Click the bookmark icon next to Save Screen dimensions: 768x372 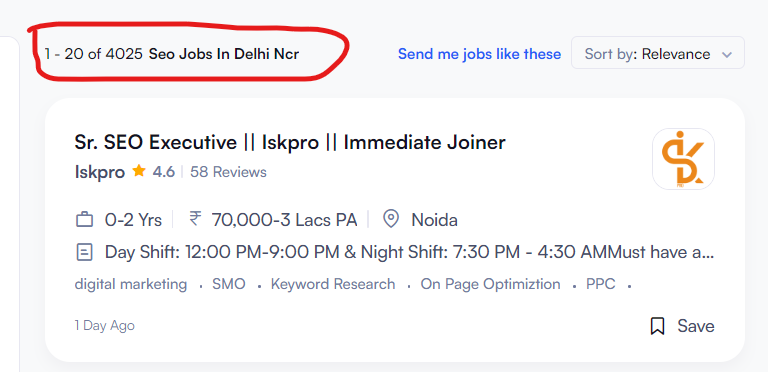click(x=657, y=326)
